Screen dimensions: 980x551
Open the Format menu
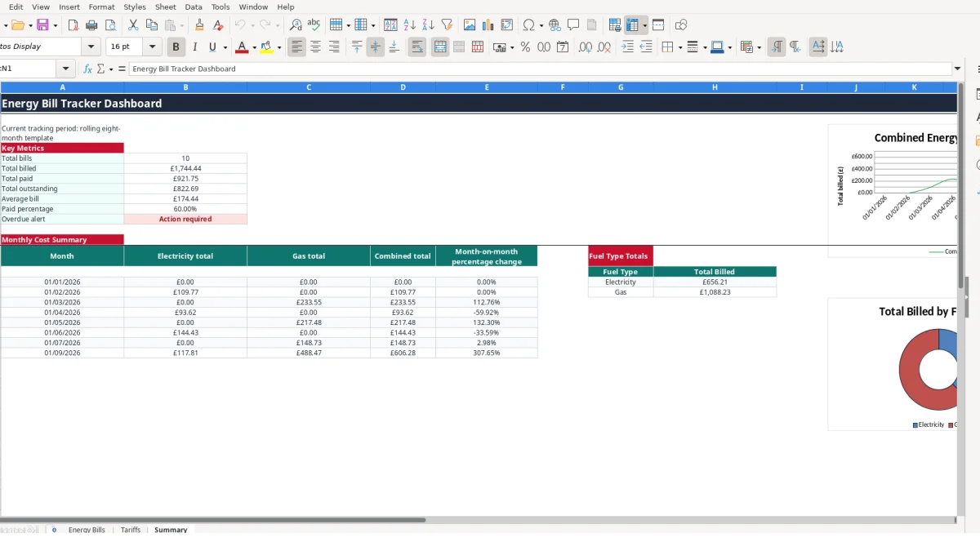pos(102,7)
